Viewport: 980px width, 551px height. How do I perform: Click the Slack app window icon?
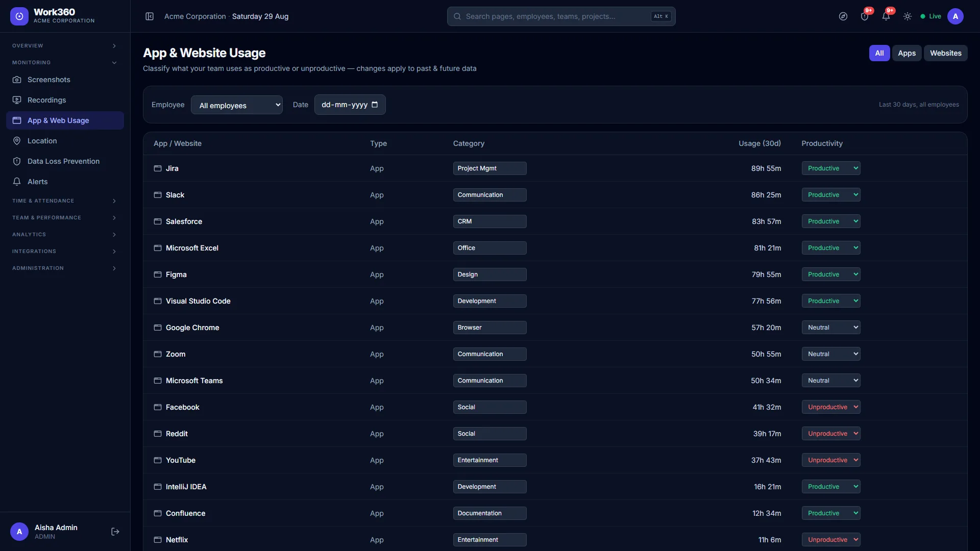[x=158, y=195]
